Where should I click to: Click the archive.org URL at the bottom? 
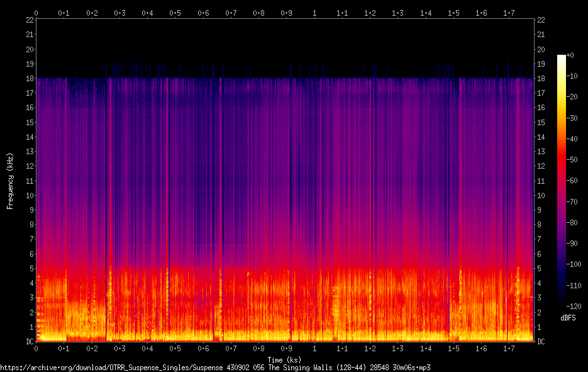tap(215, 368)
